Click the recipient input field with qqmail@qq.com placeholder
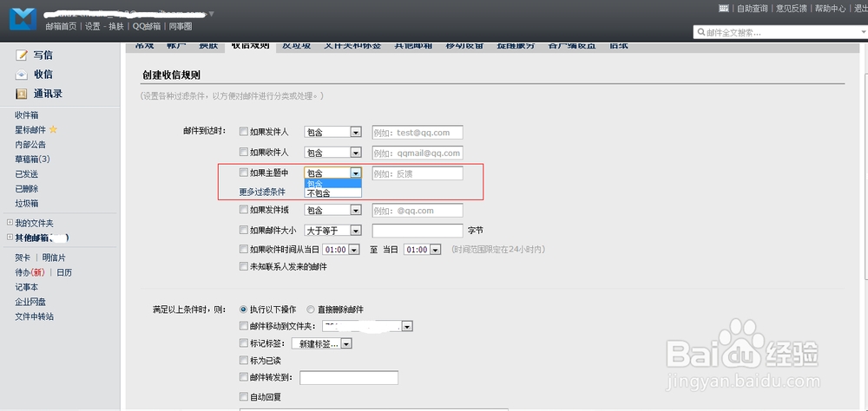The image size is (868, 411). pyautogui.click(x=418, y=153)
